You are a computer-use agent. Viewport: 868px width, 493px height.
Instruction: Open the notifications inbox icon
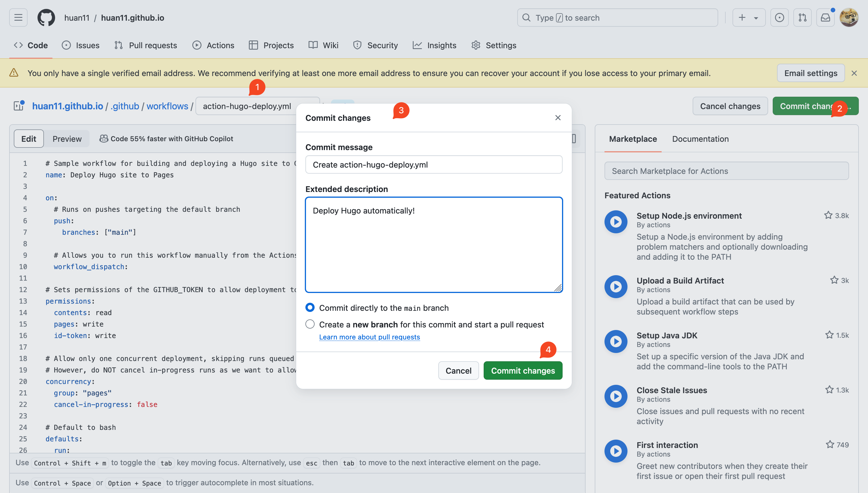825,18
